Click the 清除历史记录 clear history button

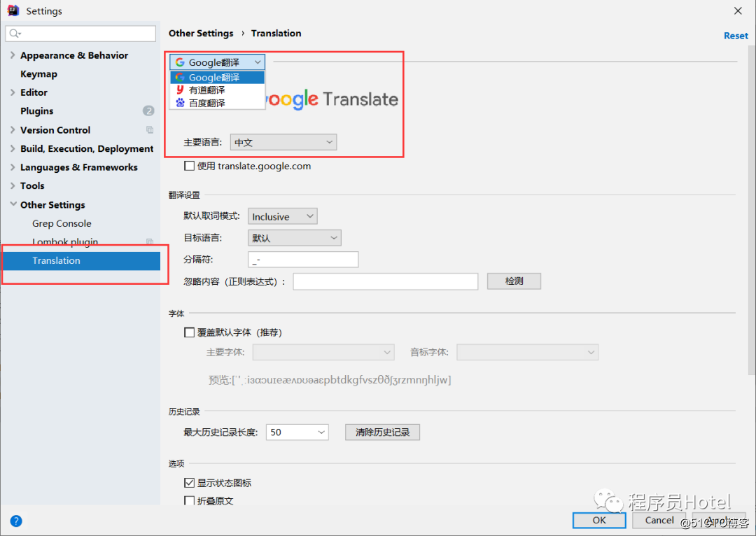(382, 432)
